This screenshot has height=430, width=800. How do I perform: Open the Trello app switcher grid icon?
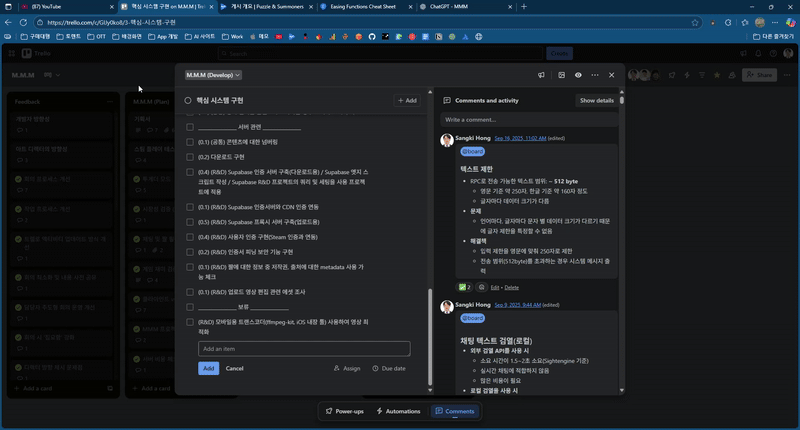(12, 53)
